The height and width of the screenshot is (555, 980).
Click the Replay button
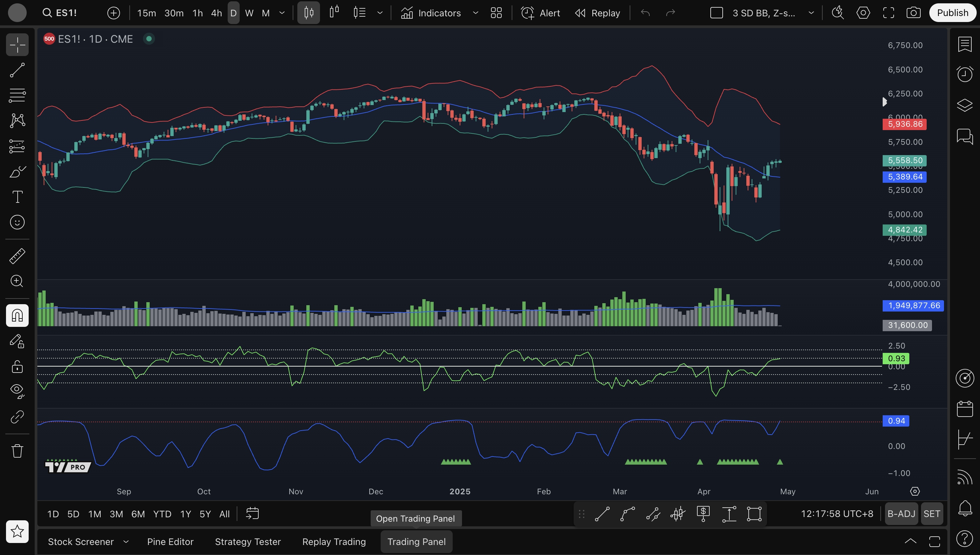coord(598,13)
